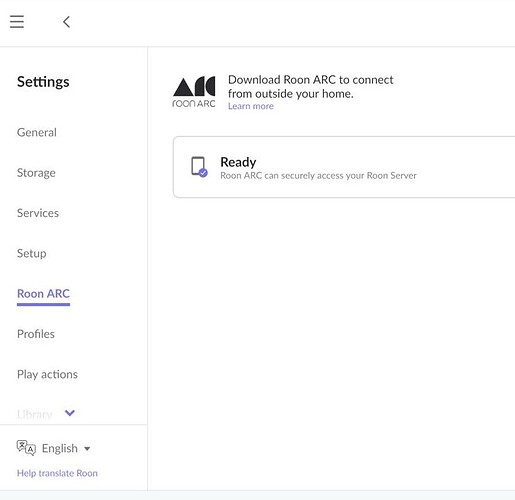Viewport: 515px width, 500px height.
Task: Click the Roon ARC logo
Action: (194, 92)
